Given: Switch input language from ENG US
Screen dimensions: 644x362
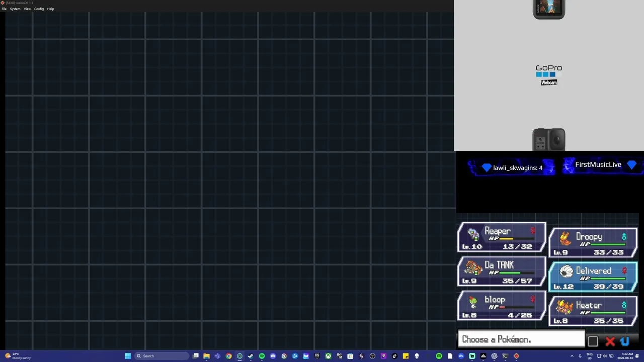Looking at the screenshot, I should pyautogui.click(x=590, y=356).
